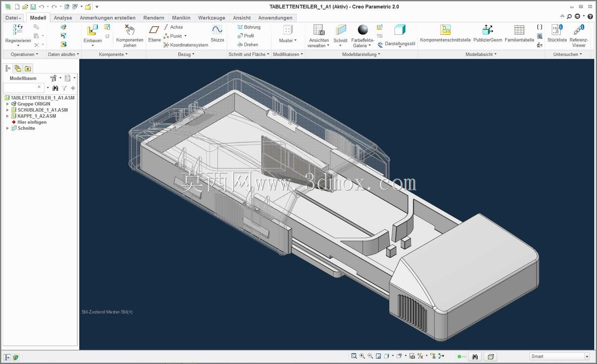597x364 pixels.
Task: Switch to the Analyse ribbon tab
Action: [x=63, y=18]
